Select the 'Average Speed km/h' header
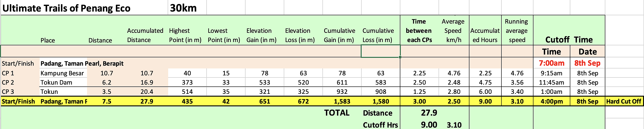This screenshot has width=644, height=129. [x=453, y=31]
